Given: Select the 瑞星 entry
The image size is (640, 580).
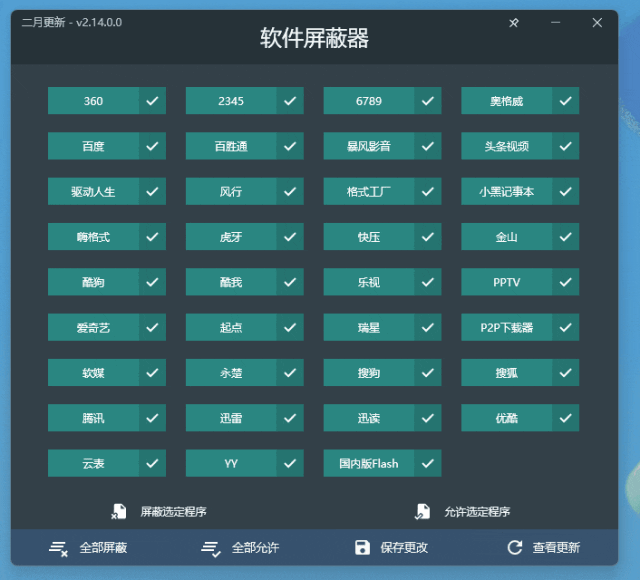Looking at the screenshot, I should [x=369, y=327].
